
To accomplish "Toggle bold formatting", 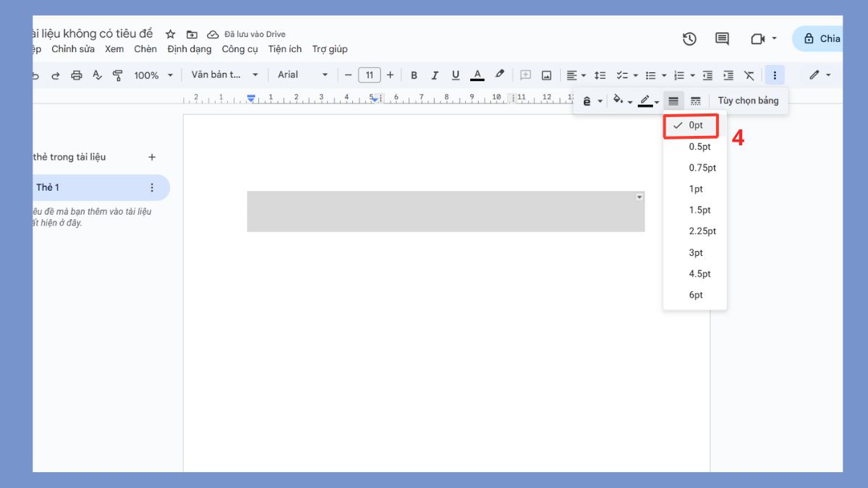I will tap(414, 75).
